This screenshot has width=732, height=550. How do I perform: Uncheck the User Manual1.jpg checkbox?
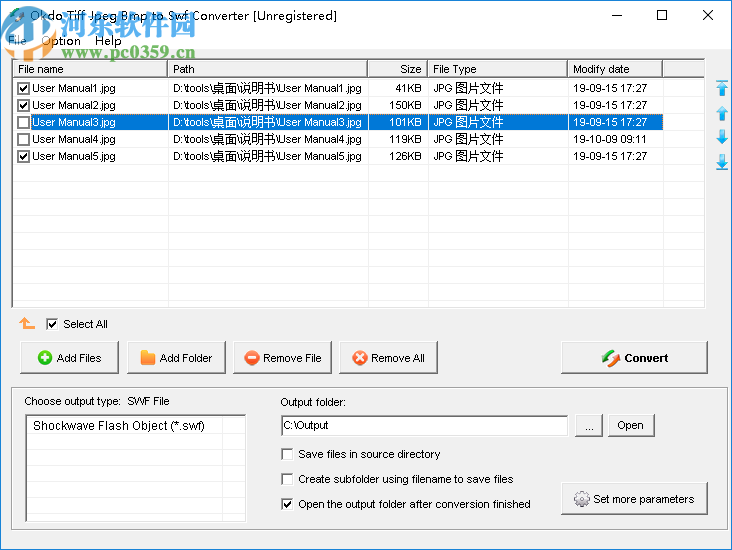point(23,88)
